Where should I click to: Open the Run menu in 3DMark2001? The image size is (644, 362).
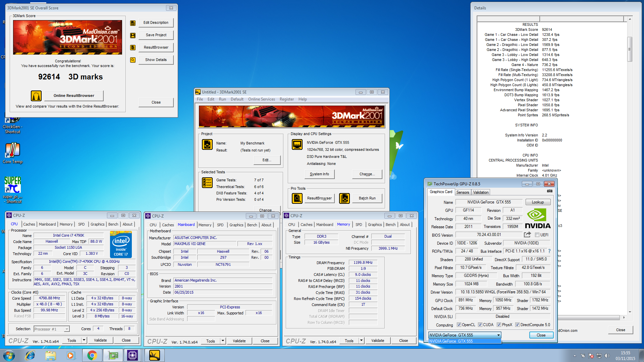coord(222,99)
